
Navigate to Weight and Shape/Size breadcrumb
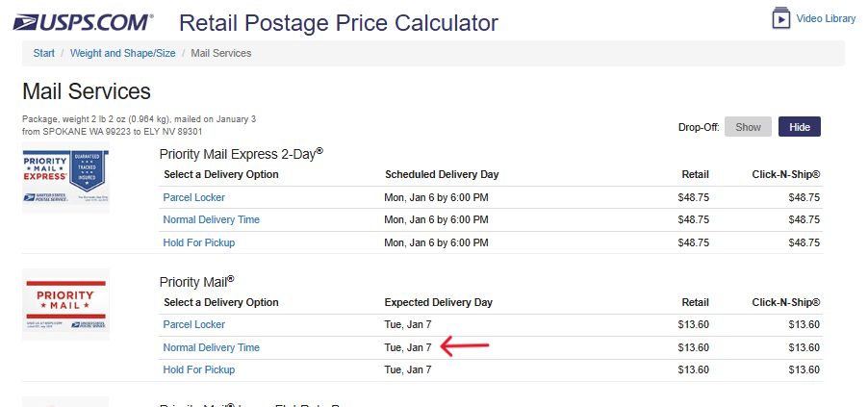(x=123, y=53)
